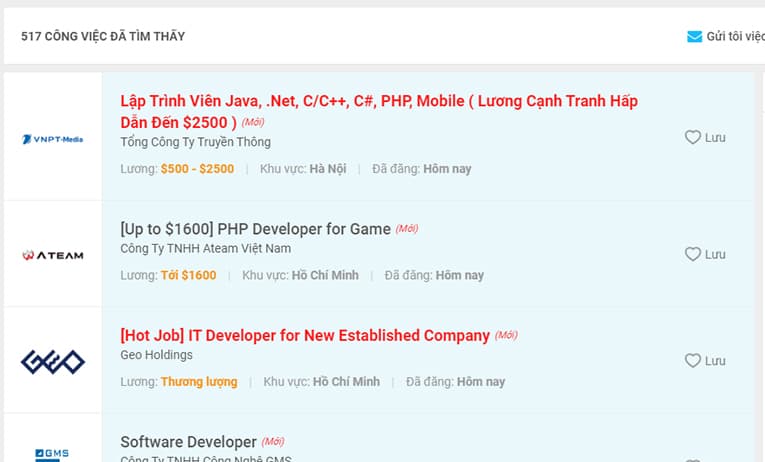Open the GEO Holdings company logo
The width and height of the screenshot is (765, 462).
(53, 362)
